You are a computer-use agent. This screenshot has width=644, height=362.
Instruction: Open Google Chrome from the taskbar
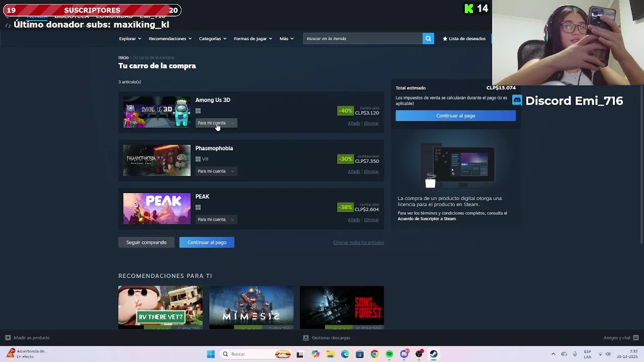(x=374, y=354)
